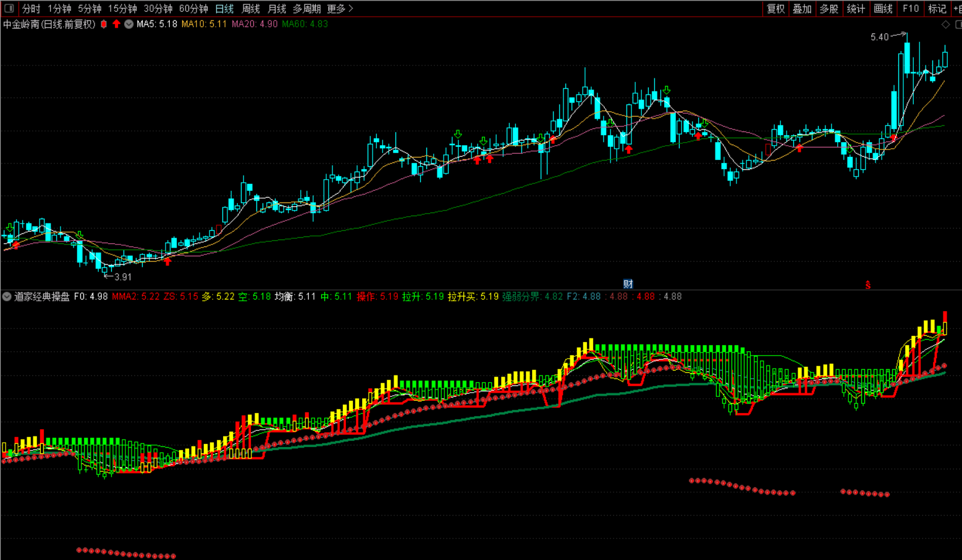The width and height of the screenshot is (962, 560).
Task: Click the 拉升买: 5.19 indicator value
Action: pyautogui.click(x=473, y=296)
